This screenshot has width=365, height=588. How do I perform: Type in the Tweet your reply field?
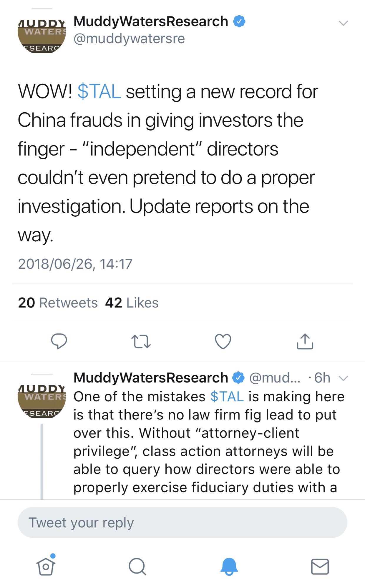click(x=182, y=522)
